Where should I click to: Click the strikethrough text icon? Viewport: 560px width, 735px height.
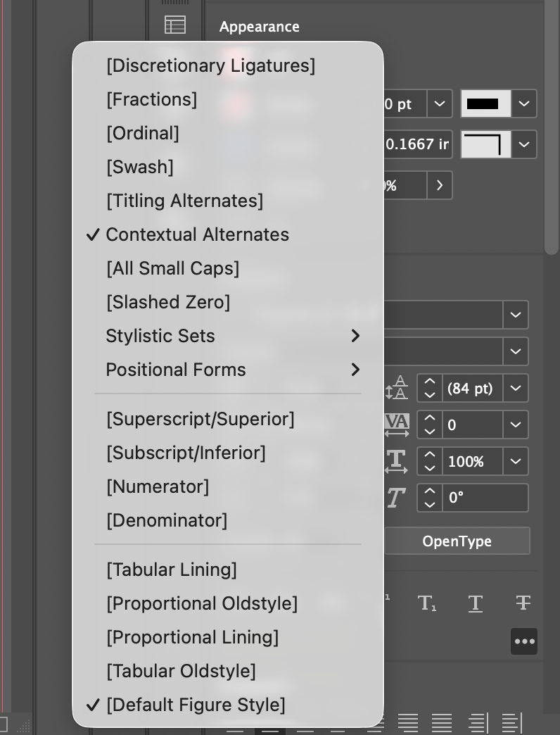pos(523,603)
